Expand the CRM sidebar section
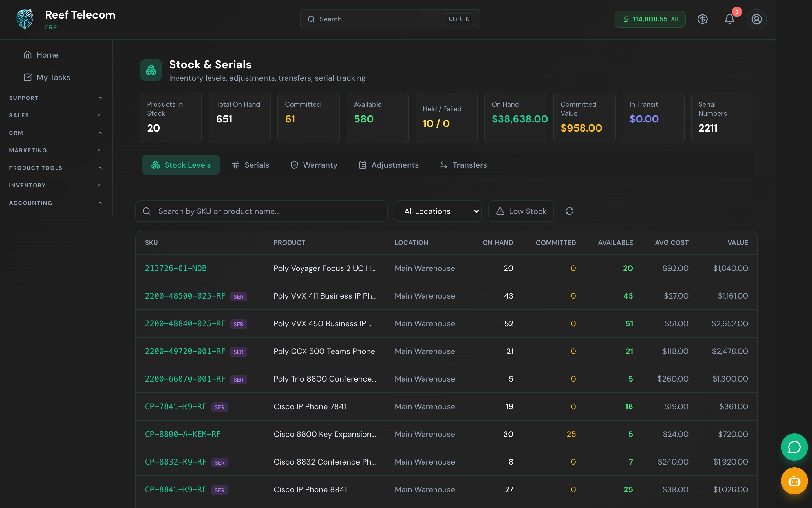Viewport: 812px width, 508px height. click(x=56, y=133)
